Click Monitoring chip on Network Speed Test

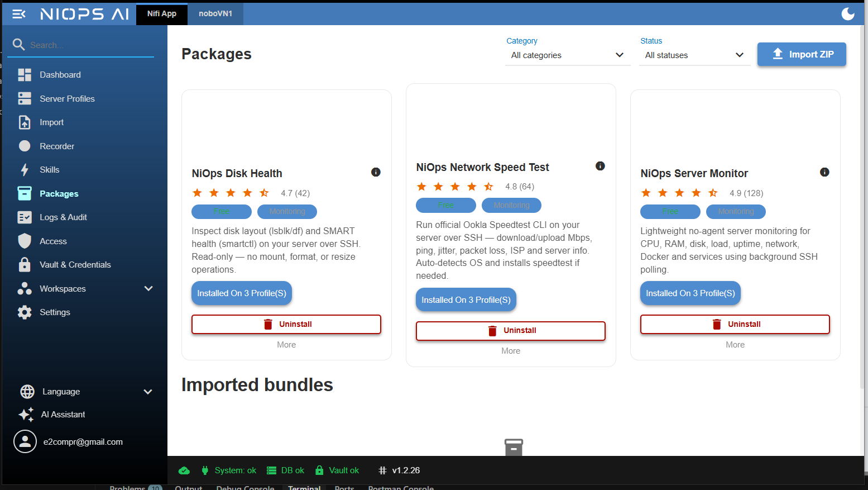511,206
